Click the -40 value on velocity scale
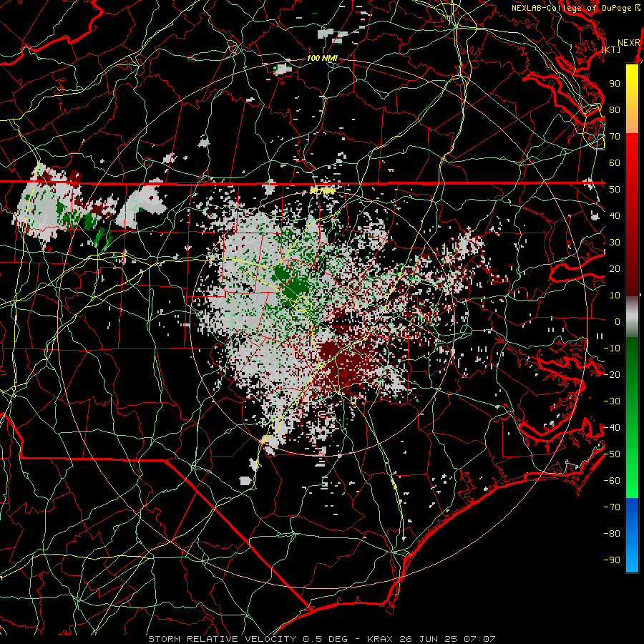Screen dimensions: 644x644 [x=612, y=428]
